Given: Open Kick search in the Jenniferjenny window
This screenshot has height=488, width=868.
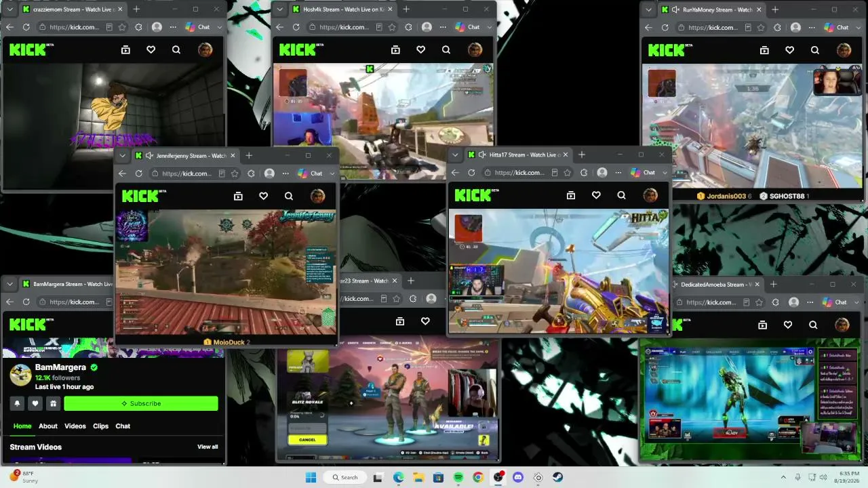Looking at the screenshot, I should pos(289,196).
